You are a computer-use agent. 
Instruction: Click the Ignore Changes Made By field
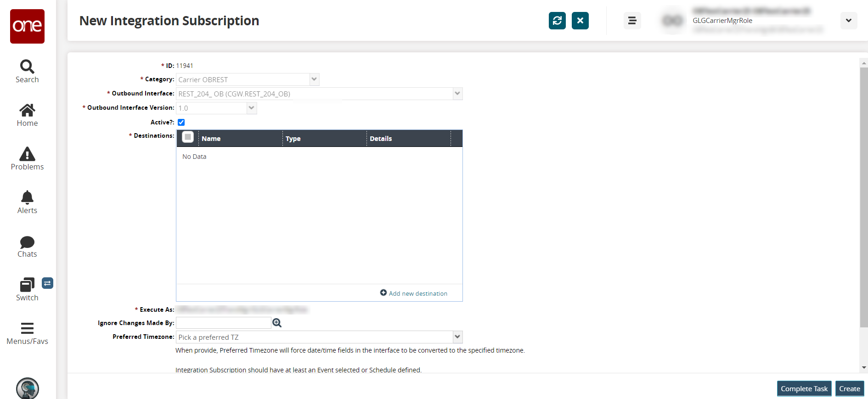point(224,323)
